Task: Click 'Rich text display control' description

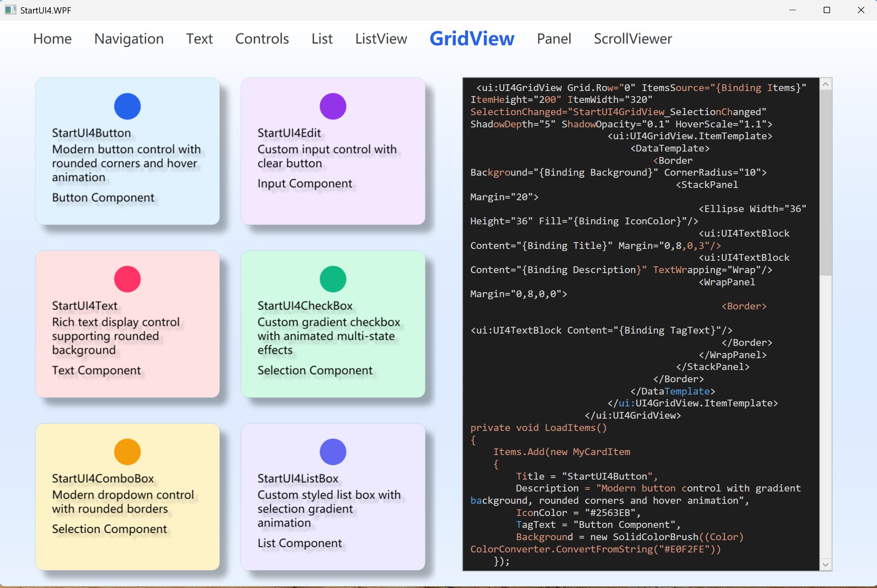Action: click(x=116, y=336)
